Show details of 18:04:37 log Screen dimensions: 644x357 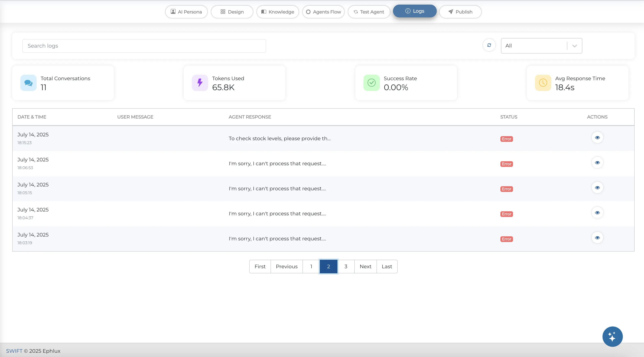click(597, 213)
